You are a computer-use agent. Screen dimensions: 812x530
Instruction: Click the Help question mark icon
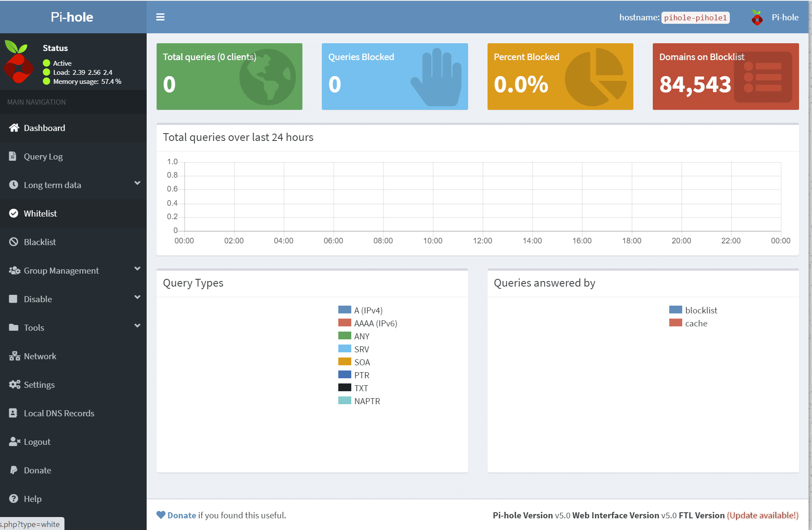14,499
